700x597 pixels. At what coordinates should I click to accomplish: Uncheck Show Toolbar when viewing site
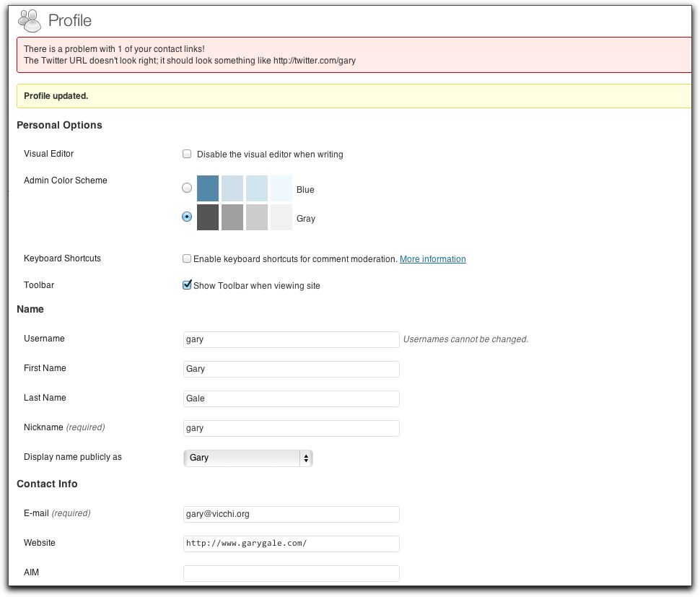pyautogui.click(x=187, y=285)
